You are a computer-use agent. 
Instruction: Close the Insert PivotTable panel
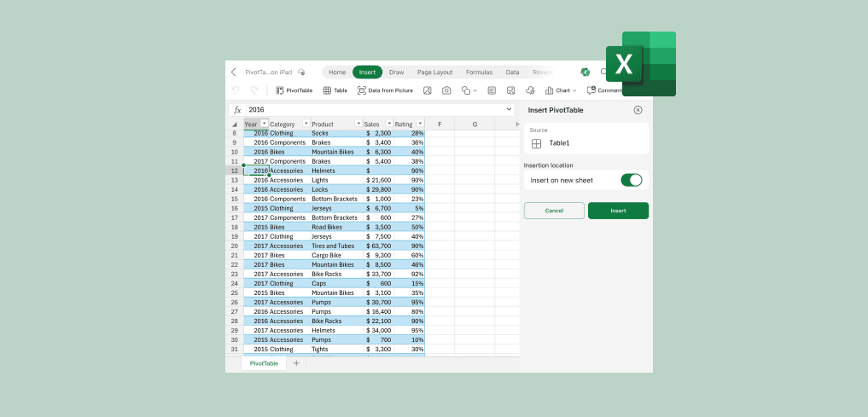(x=638, y=110)
